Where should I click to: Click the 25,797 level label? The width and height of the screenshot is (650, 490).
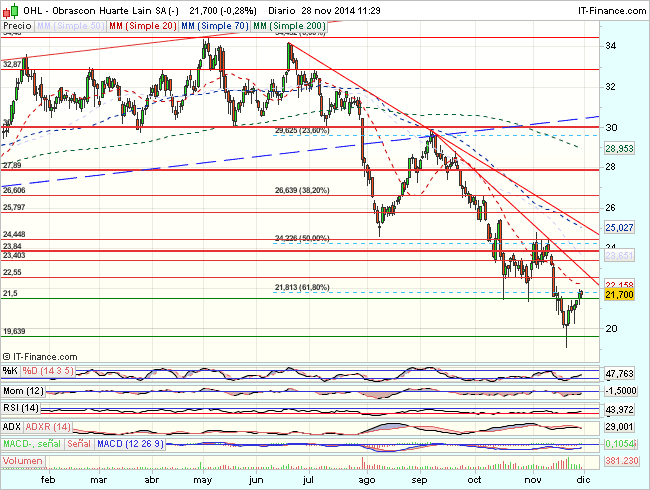pos(14,207)
